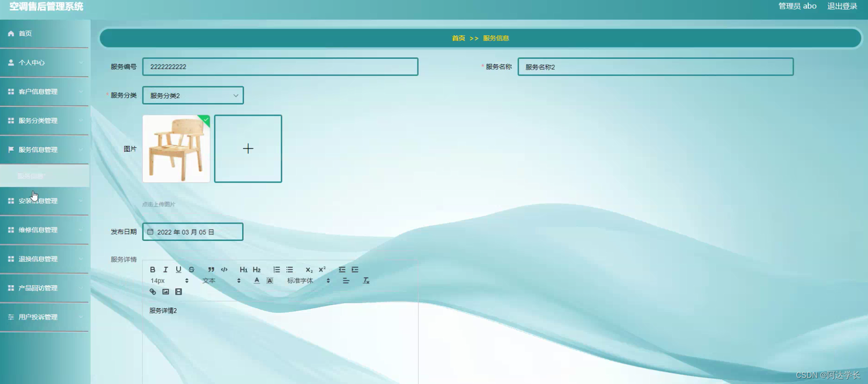The height and width of the screenshot is (384, 868).
Task: Collapse 服务信息管理 sidebar menu
Action: click(45, 150)
